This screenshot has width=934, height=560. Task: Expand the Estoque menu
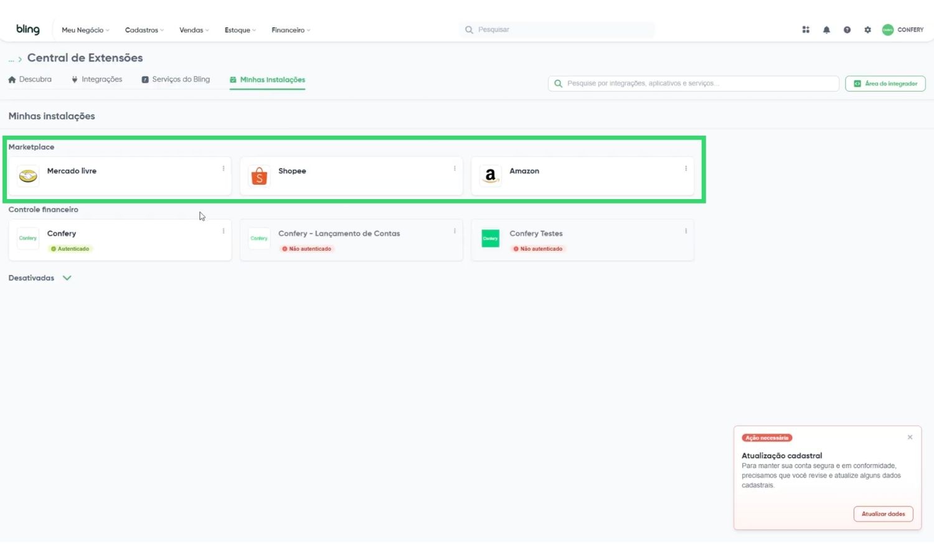[240, 30]
